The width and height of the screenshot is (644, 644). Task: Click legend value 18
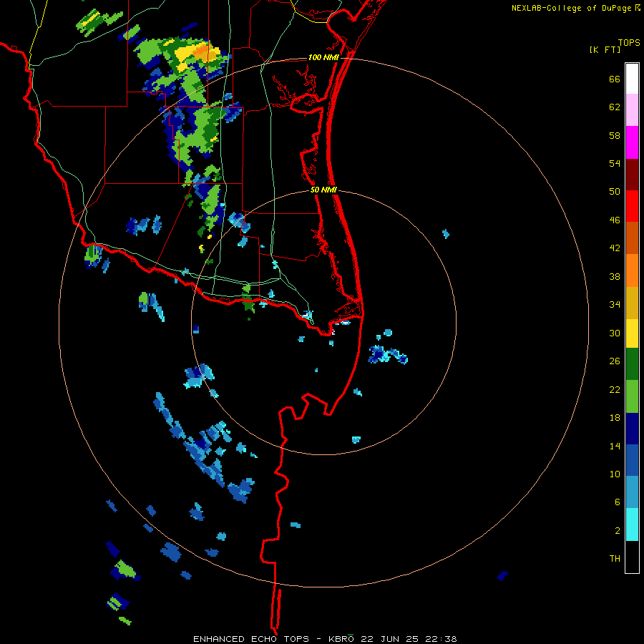point(615,418)
